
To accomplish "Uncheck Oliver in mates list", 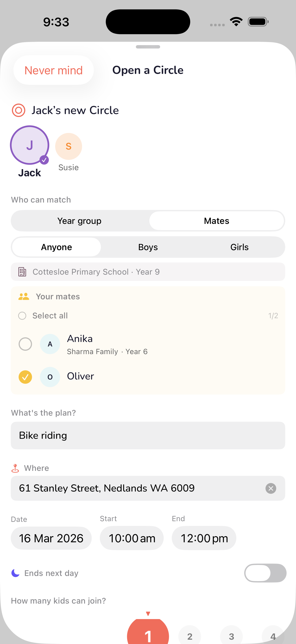I will point(25,377).
